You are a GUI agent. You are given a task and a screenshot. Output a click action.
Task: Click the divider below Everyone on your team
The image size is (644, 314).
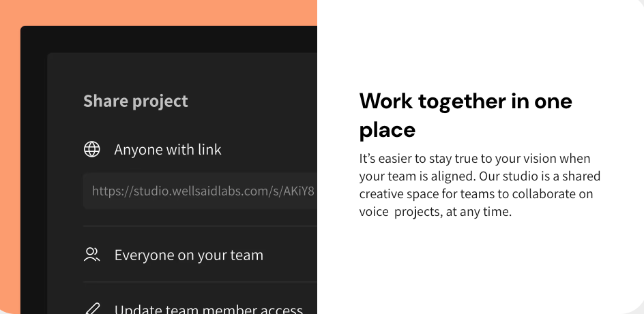tap(200, 282)
